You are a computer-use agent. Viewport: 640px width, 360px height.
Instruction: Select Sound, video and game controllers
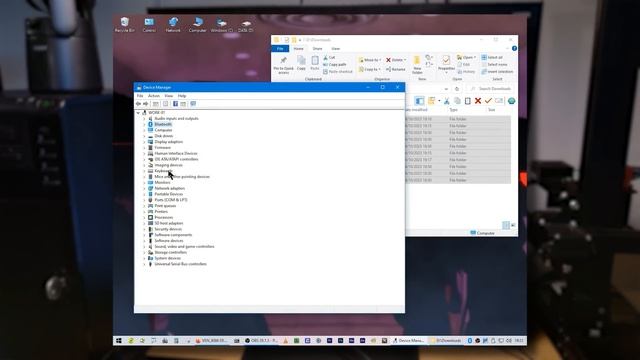click(x=184, y=247)
